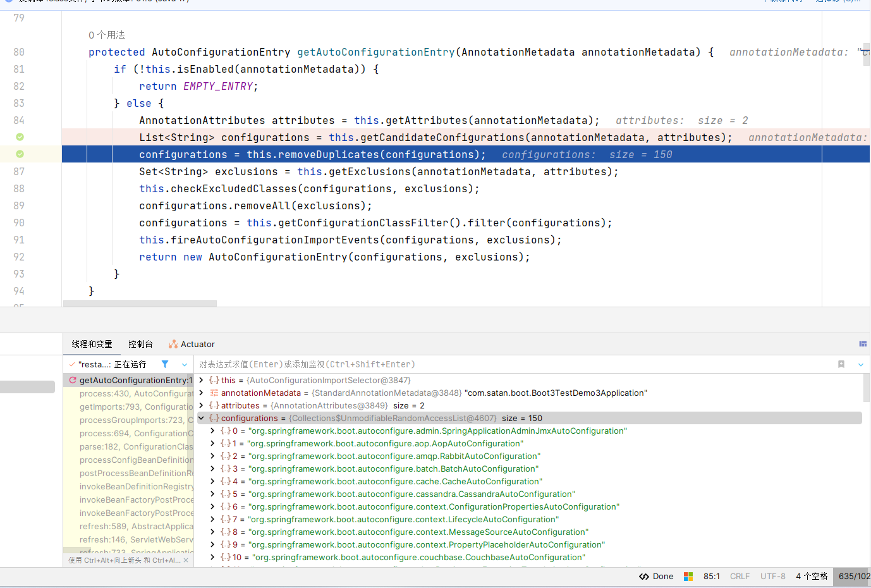The image size is (871, 588).
Task: Dismiss the Ctrl+Alt arrow hint with the X
Action: tap(186, 560)
